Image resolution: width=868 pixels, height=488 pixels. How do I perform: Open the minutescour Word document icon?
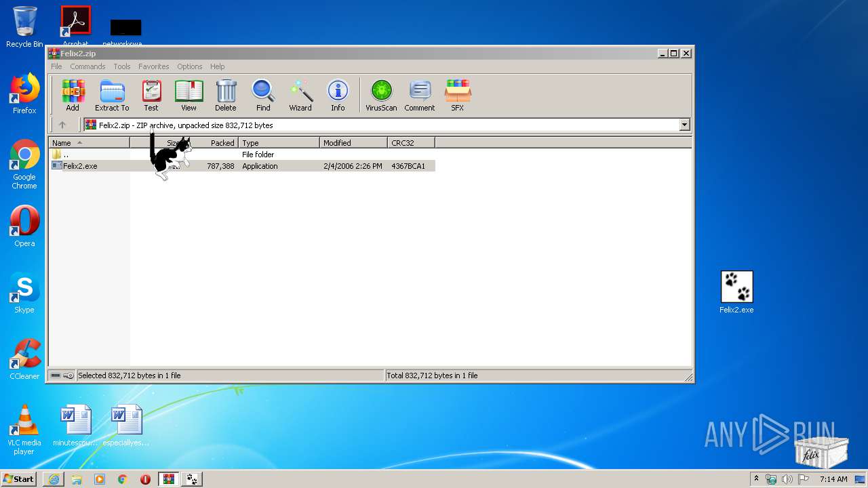coord(75,425)
